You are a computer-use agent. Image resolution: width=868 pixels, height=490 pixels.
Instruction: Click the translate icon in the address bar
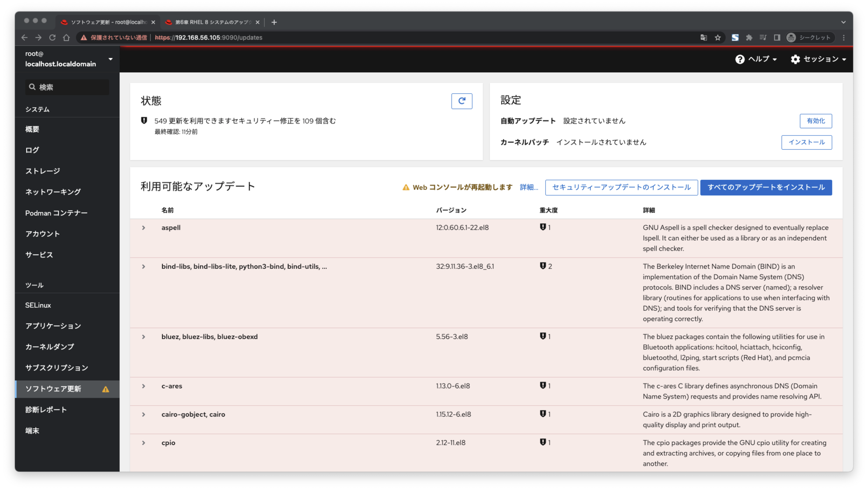(704, 38)
